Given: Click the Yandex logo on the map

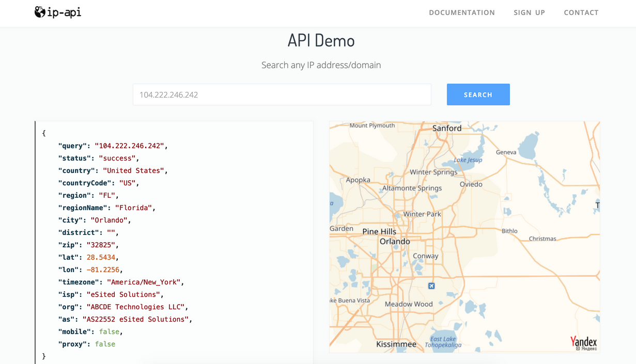Looking at the screenshot, I should click(x=584, y=342).
